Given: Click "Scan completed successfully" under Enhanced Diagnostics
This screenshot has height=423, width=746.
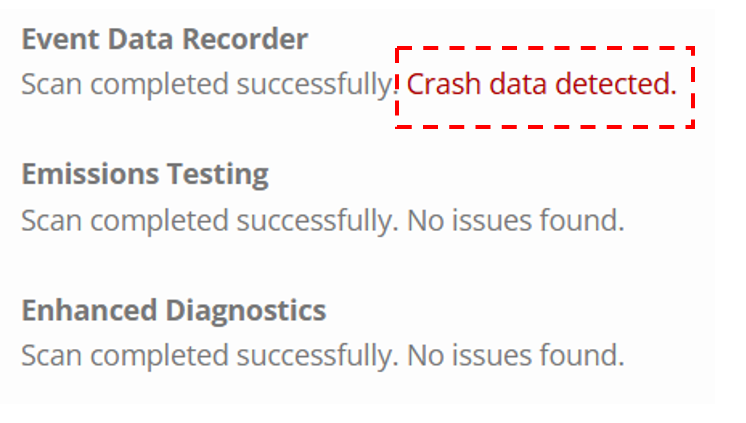Looking at the screenshot, I should coord(210,356).
